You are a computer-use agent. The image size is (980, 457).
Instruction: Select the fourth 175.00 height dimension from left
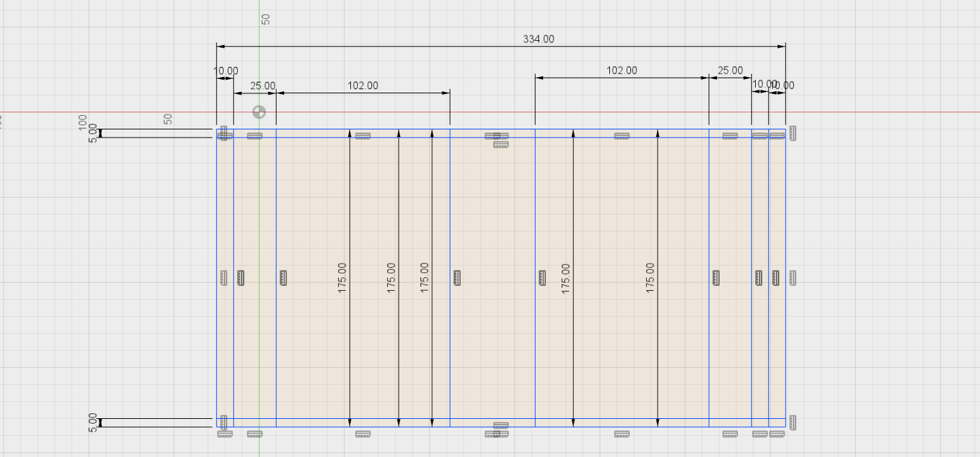click(566, 278)
